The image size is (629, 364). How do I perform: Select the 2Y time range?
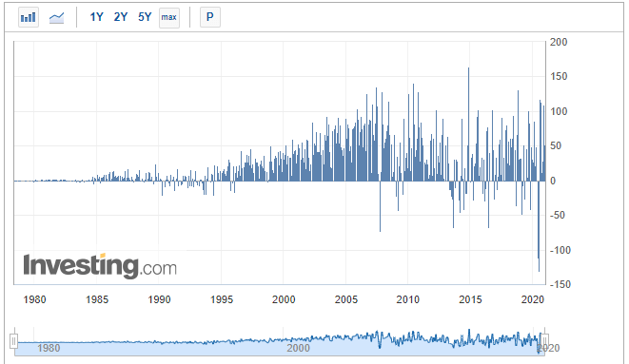120,17
